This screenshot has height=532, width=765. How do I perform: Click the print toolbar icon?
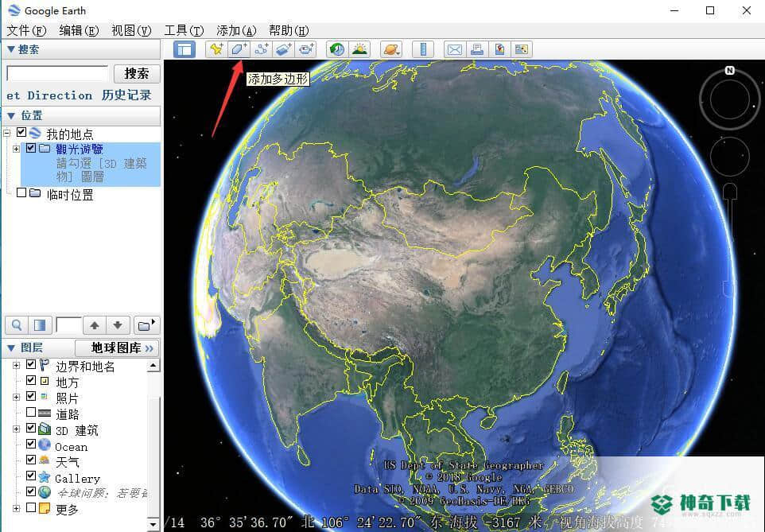pos(476,49)
